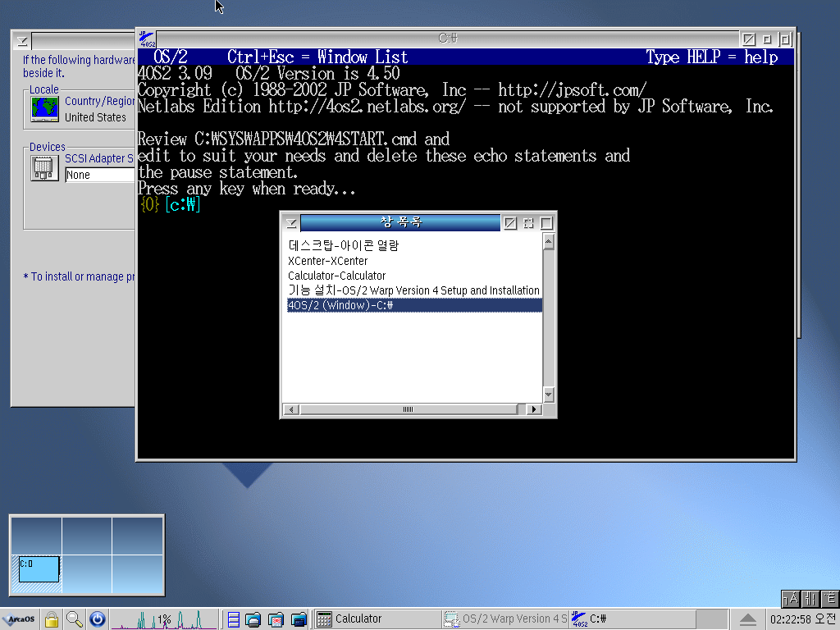Viewport: 840px width, 630px height.
Task: Open the setup window's system menu
Action: coord(22,41)
